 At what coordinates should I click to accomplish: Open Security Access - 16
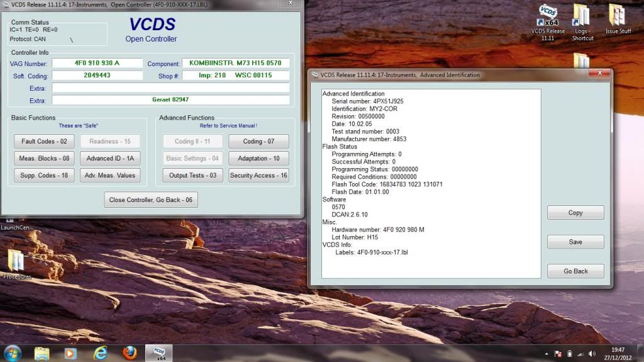258,175
